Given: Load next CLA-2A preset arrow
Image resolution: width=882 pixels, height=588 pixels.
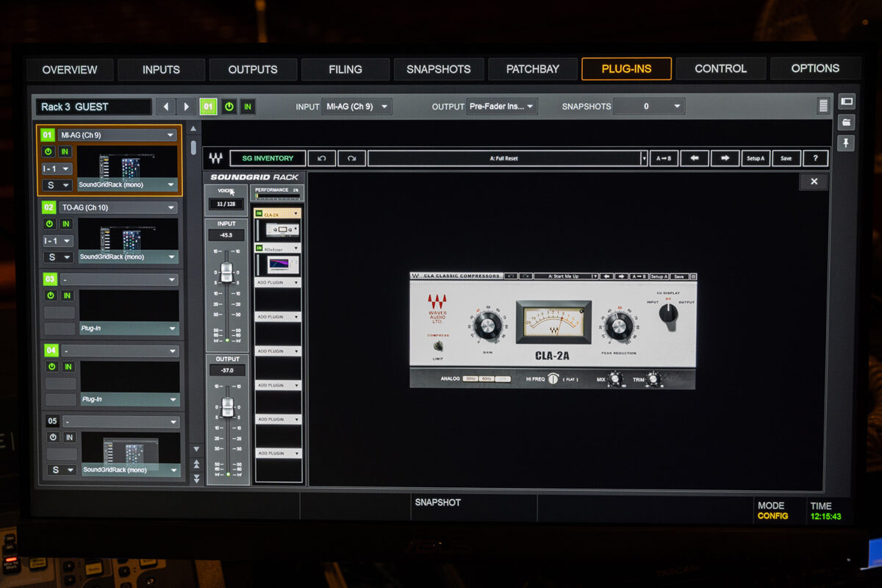Looking at the screenshot, I should click(621, 276).
